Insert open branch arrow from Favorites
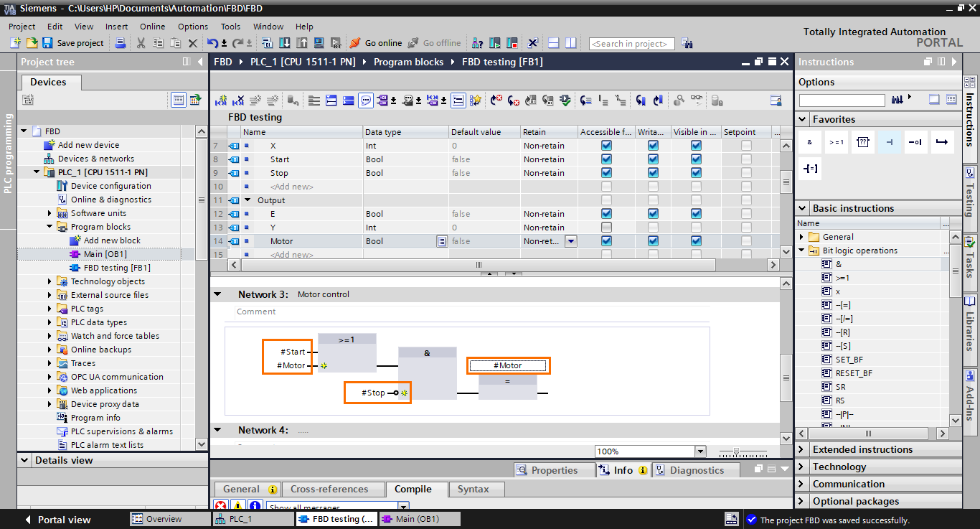 tap(942, 141)
